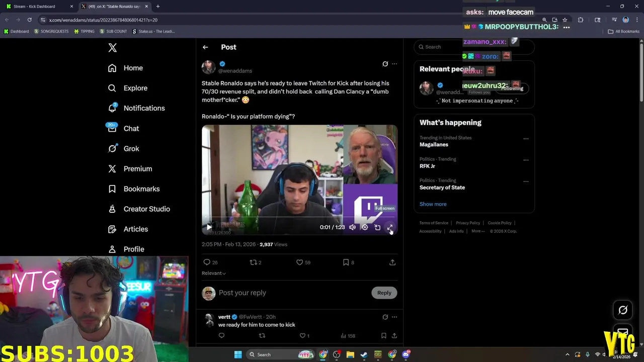Click the Grok icon on main post

pyautogui.click(x=385, y=64)
